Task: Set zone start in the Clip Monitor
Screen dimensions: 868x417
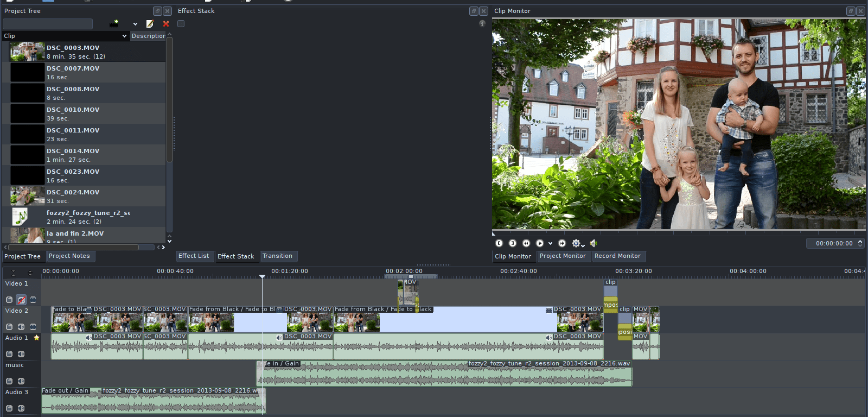Action: click(499, 243)
